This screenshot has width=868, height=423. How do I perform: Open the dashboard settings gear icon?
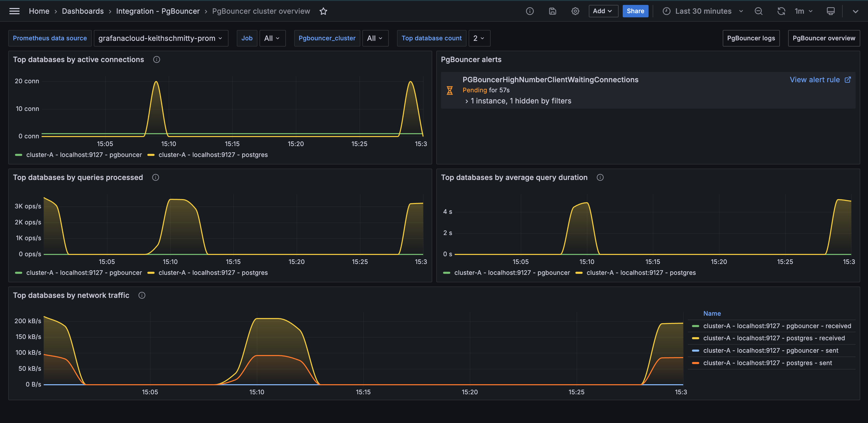(575, 11)
